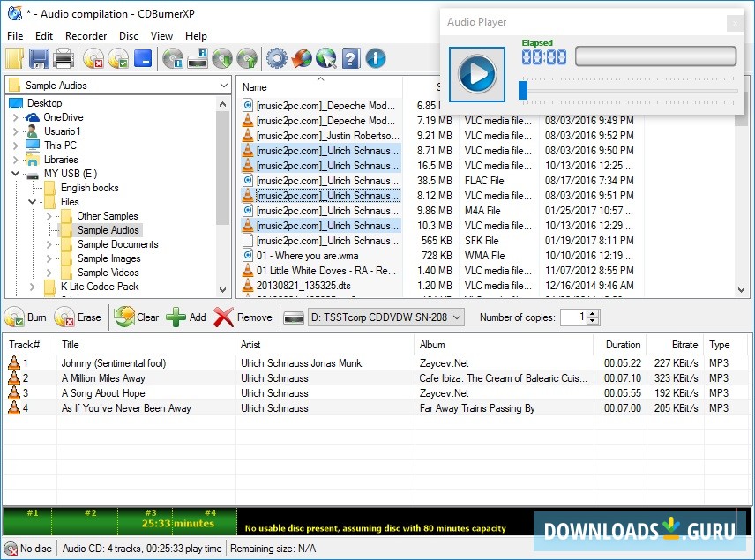Expand the Libraries tree node
755x560 pixels.
(x=15, y=160)
